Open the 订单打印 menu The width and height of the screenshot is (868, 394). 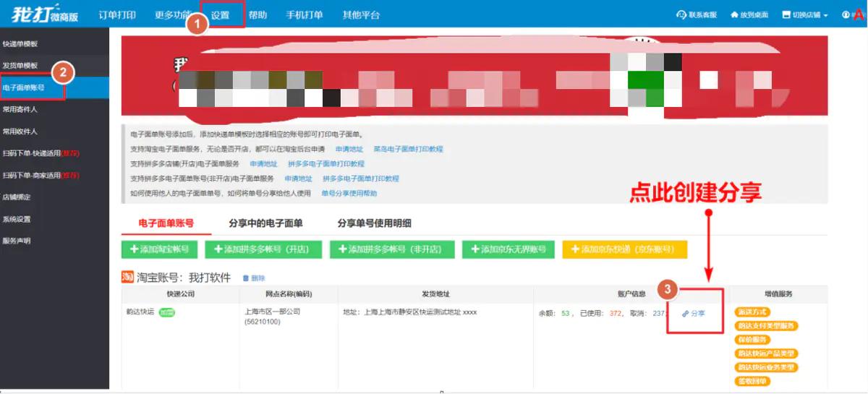(x=117, y=15)
